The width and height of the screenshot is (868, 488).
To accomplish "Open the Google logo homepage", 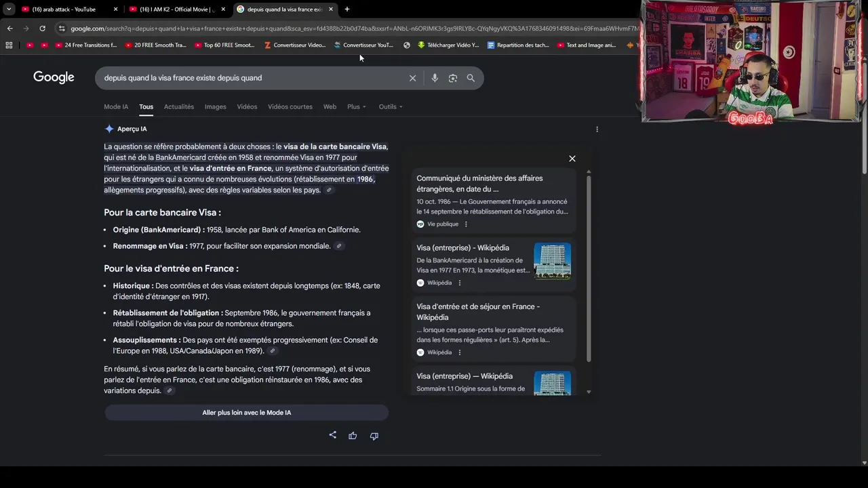I will 54,77.
